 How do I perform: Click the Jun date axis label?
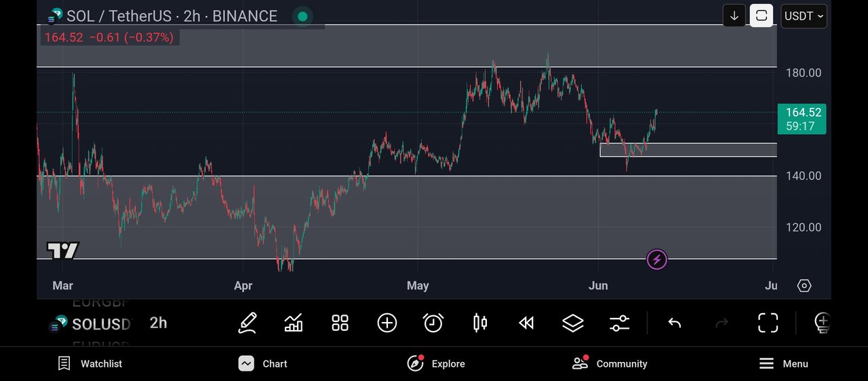click(x=598, y=285)
